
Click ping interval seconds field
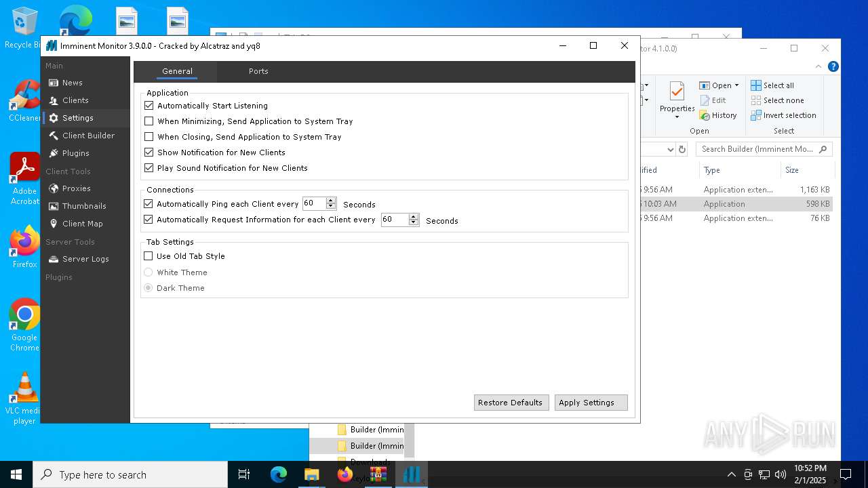314,203
